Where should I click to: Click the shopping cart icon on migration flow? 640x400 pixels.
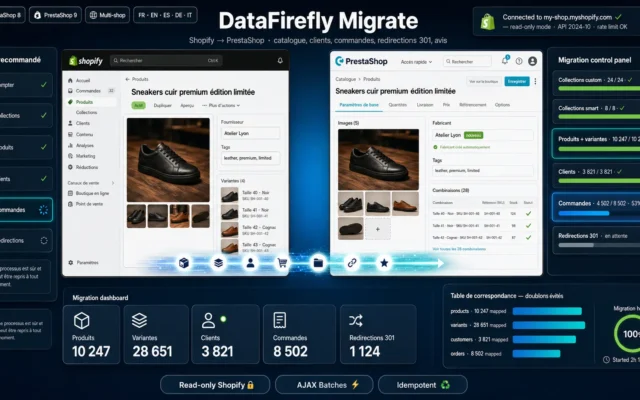click(x=282, y=263)
